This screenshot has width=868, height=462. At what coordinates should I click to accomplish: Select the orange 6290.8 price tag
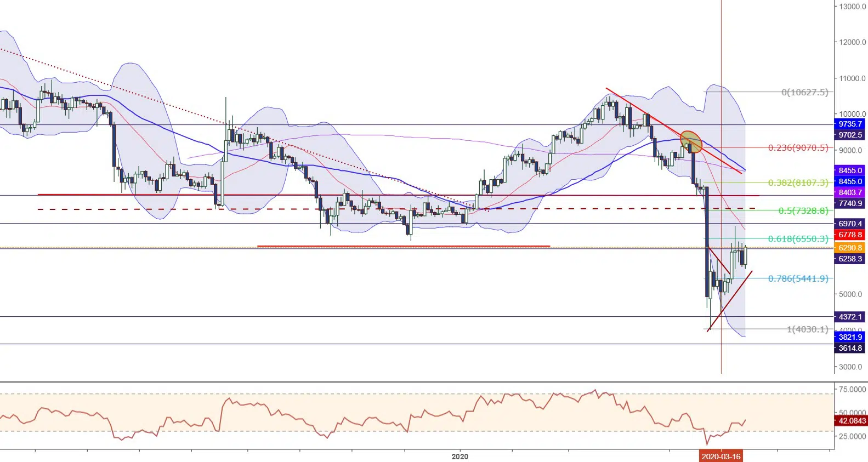point(850,248)
